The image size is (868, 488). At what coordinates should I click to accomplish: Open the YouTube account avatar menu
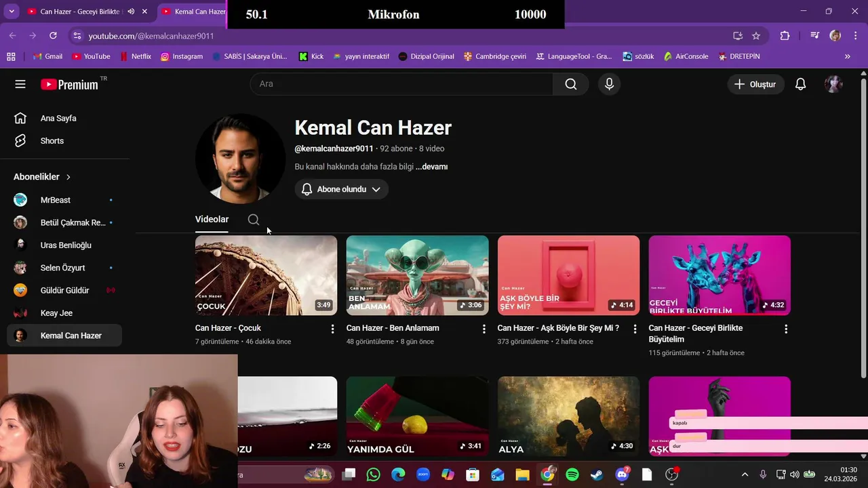833,84
